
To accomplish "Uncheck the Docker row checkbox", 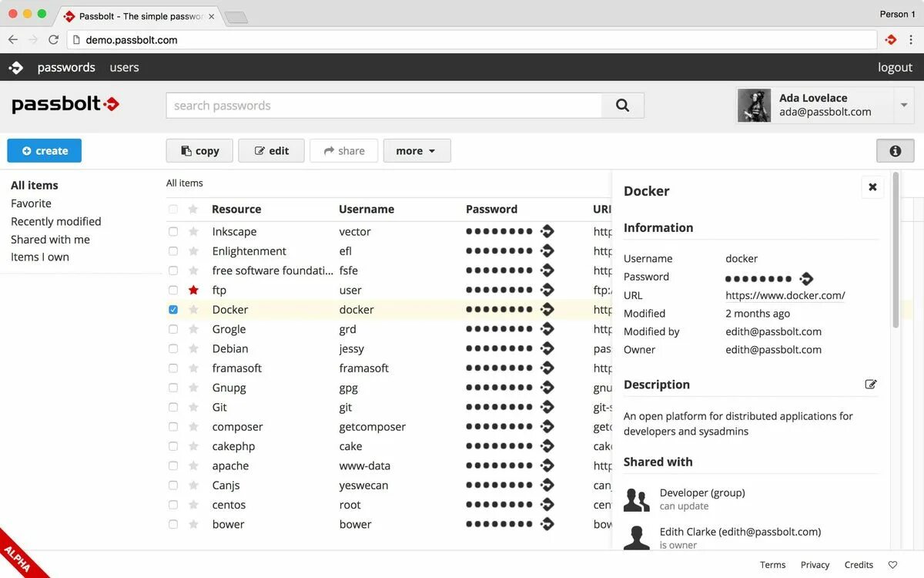I will tap(172, 310).
